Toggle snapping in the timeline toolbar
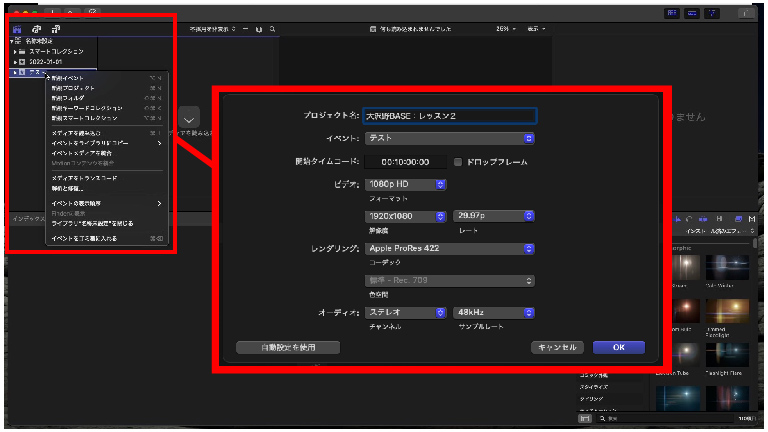The height and width of the screenshot is (432, 768). pyautogui.click(x=703, y=219)
